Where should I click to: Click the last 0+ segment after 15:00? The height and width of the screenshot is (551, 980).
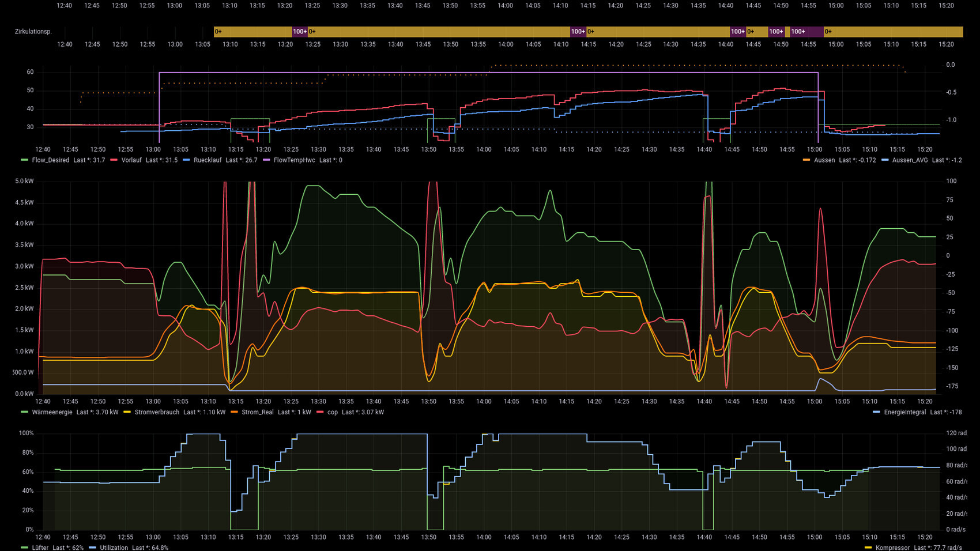(893, 32)
